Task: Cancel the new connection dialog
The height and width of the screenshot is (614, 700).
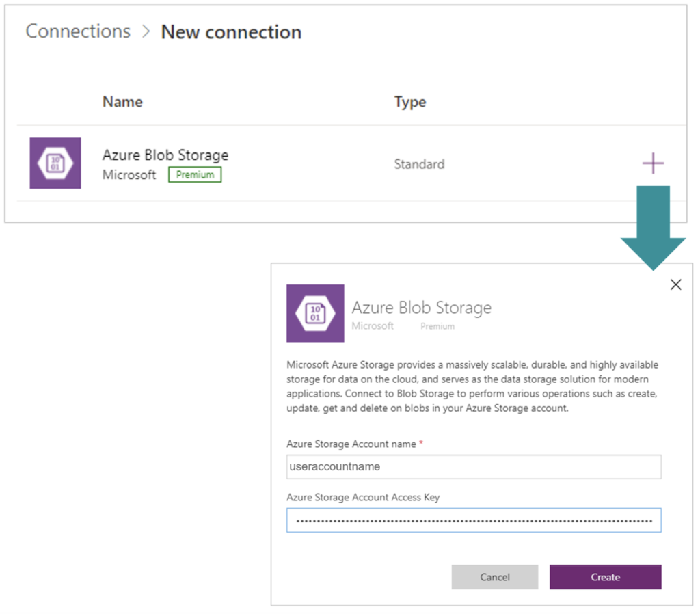Action: (495, 577)
